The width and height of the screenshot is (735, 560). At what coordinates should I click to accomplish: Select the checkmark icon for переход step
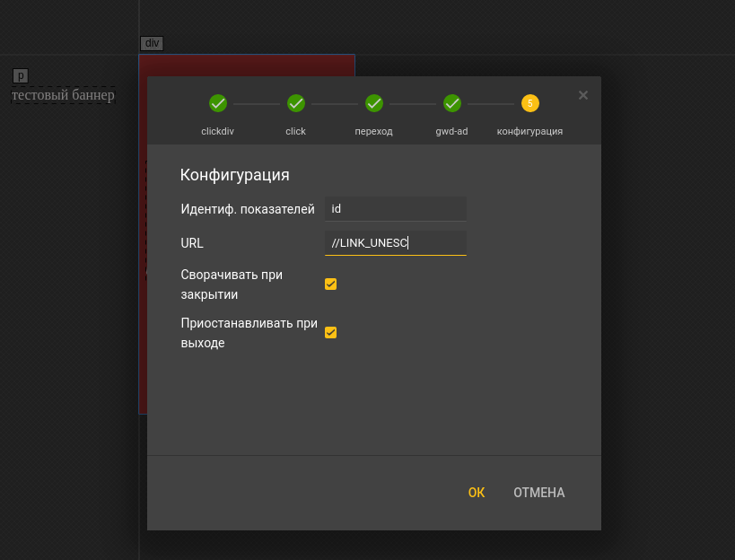(374, 104)
